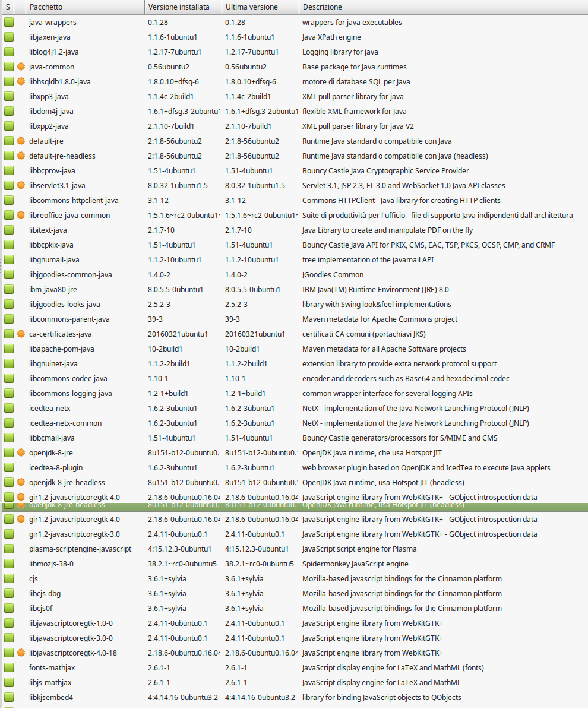Viewport: 588px width, 709px height.
Task: Click the libjs-mathjax package name
Action: click(x=50, y=683)
